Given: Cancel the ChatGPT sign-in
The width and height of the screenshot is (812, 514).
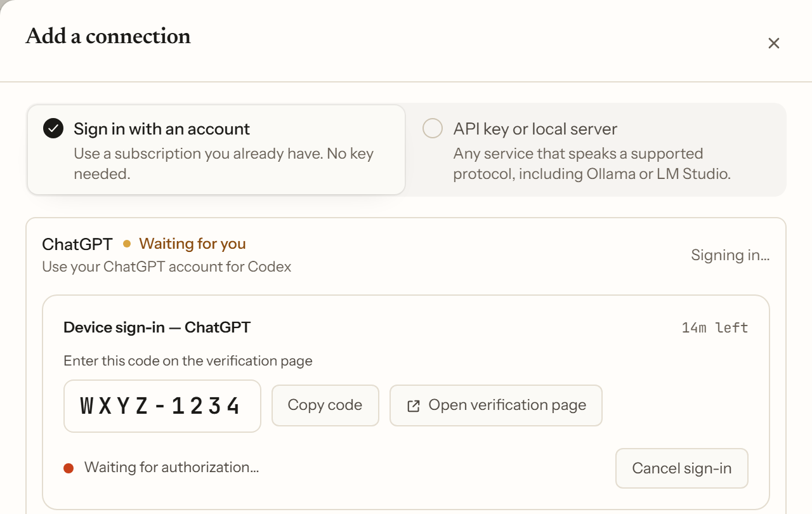Looking at the screenshot, I should click(682, 468).
